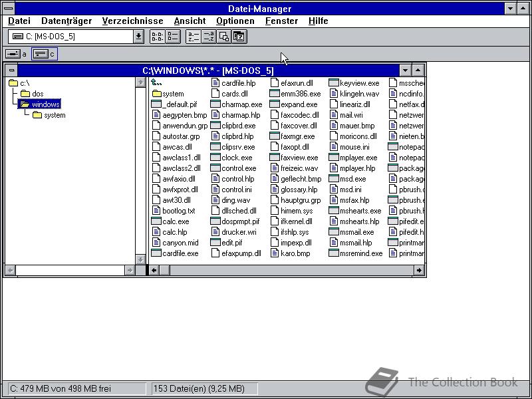This screenshot has height=399, width=532.
Task: Select glossary.hlp file
Action: coord(294,190)
